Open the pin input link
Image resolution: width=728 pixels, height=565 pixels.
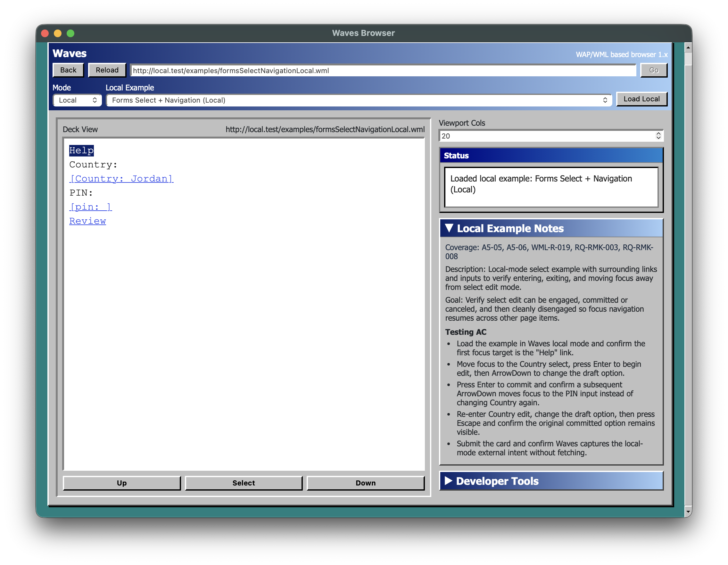90,207
